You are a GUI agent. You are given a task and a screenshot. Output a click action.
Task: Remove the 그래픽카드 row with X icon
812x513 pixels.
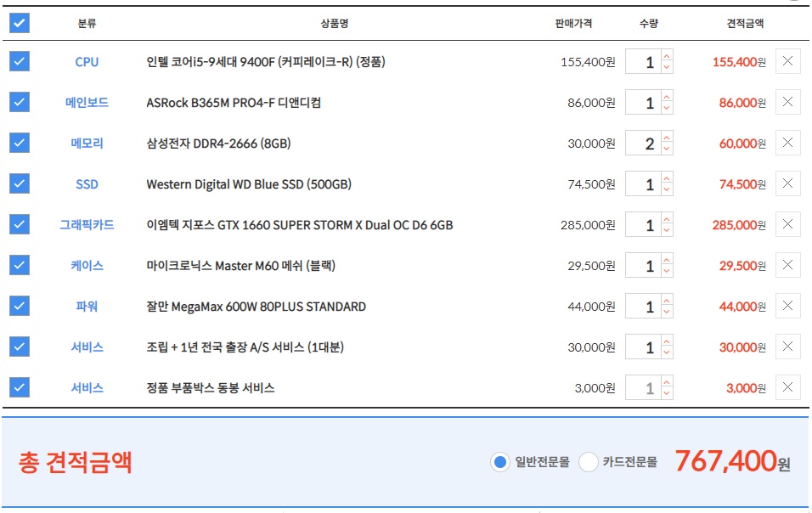[x=787, y=224]
